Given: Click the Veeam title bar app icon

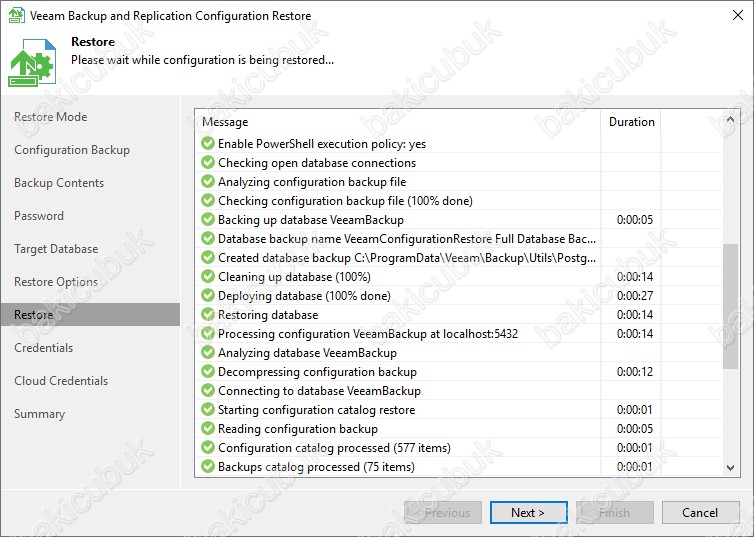Looking at the screenshot, I should click(15, 15).
